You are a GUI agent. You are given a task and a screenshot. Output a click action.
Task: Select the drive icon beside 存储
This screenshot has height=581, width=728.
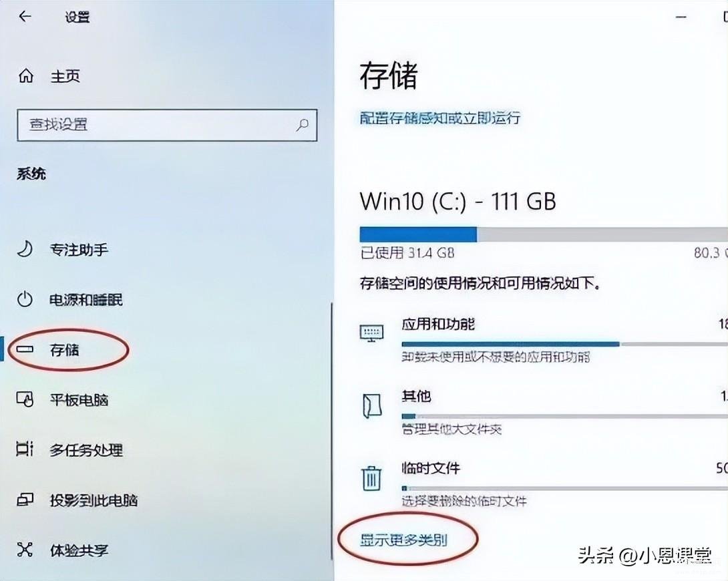25,349
